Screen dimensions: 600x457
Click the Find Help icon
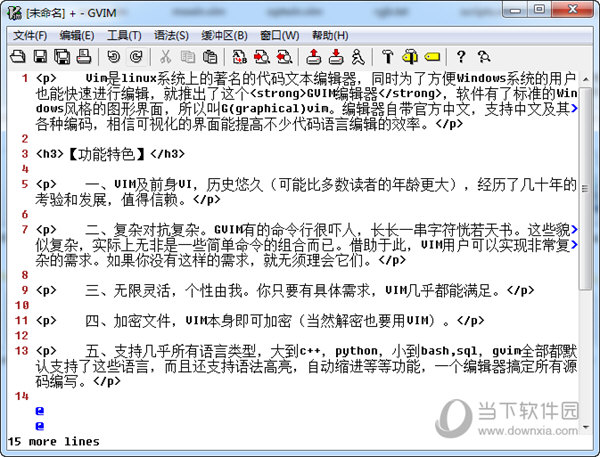[x=484, y=57]
